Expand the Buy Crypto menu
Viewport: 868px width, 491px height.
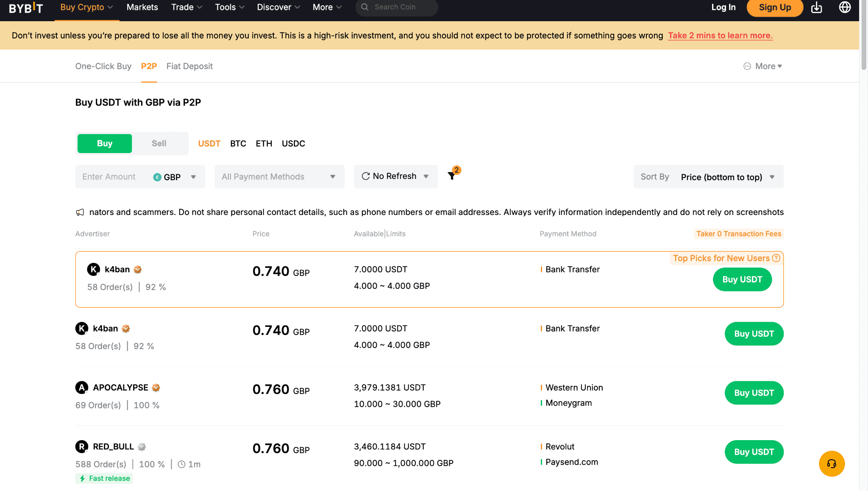[x=86, y=7]
